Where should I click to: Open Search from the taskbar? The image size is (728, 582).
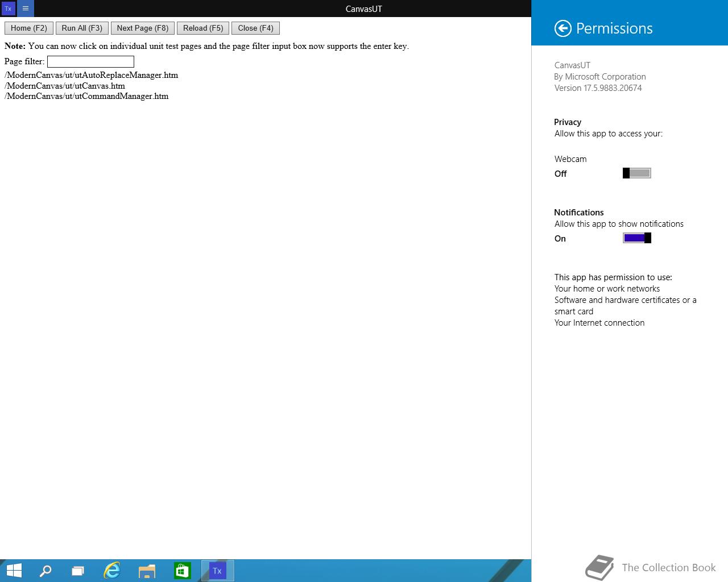(45, 571)
